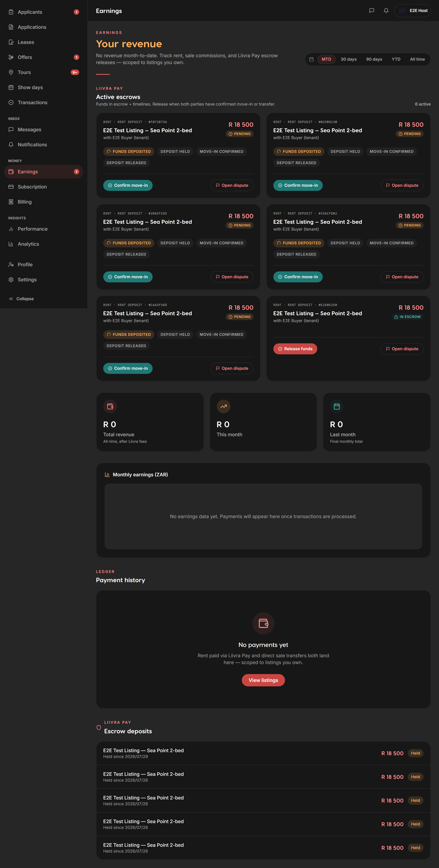This screenshot has height=868, width=439.
Task: Click MOVE-IN CONFIRMED step on escrow #2B6EFCD5
Action: point(222,243)
